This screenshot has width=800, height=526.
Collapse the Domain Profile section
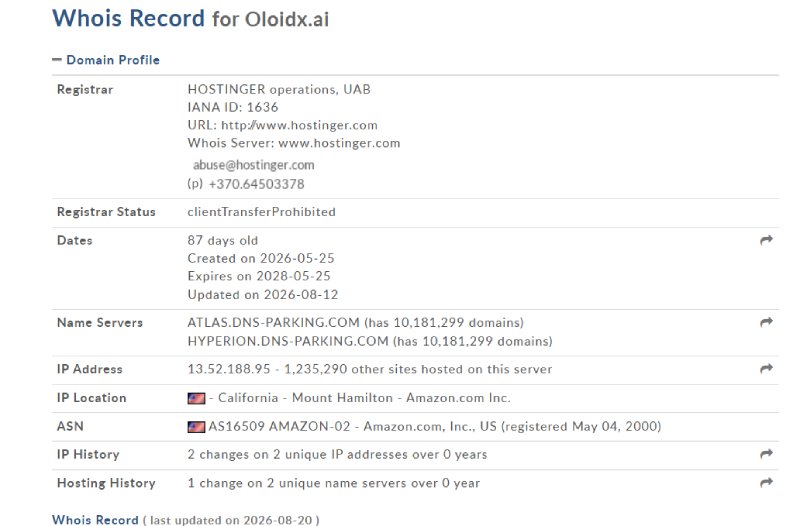click(56, 60)
